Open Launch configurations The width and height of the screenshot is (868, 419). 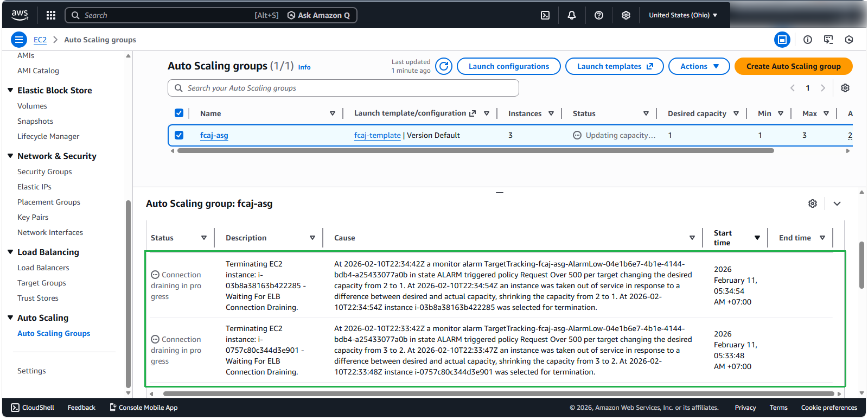click(509, 66)
